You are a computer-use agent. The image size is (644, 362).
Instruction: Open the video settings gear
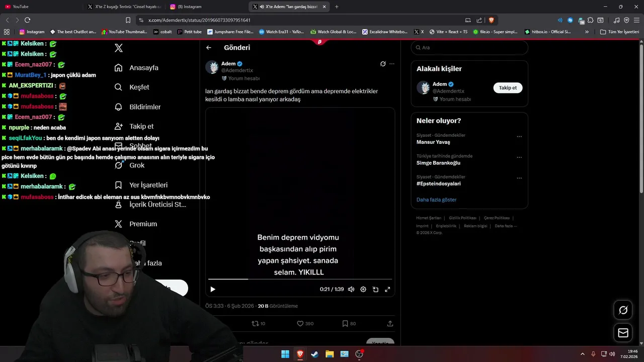[363, 289]
